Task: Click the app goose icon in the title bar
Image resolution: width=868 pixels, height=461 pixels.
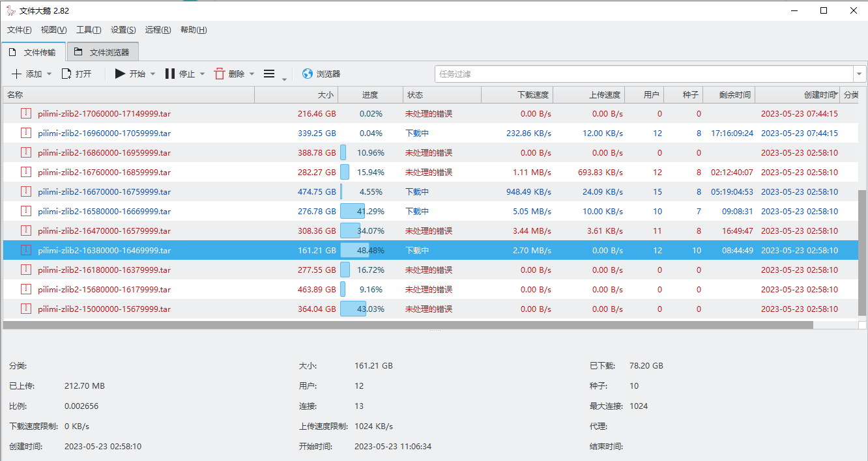Action: tap(10, 10)
